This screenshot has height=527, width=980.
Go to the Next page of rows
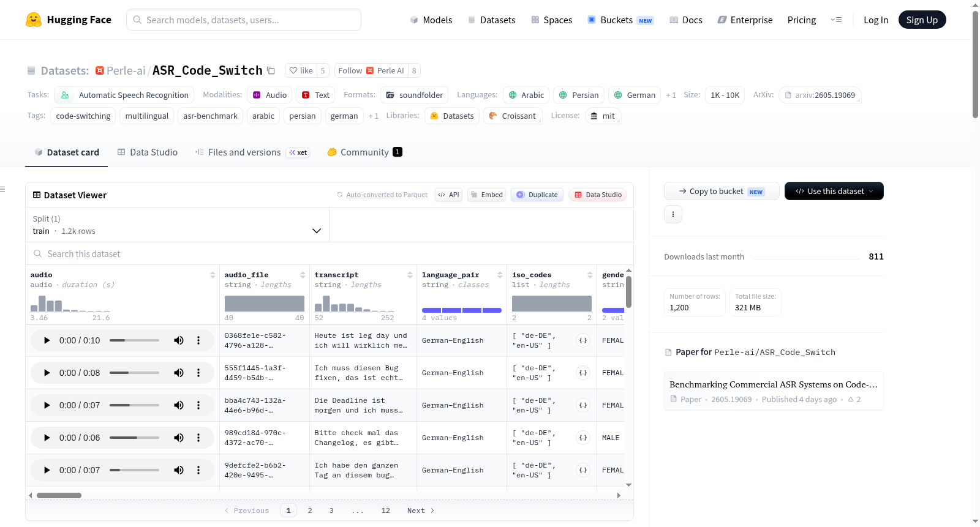(421, 510)
